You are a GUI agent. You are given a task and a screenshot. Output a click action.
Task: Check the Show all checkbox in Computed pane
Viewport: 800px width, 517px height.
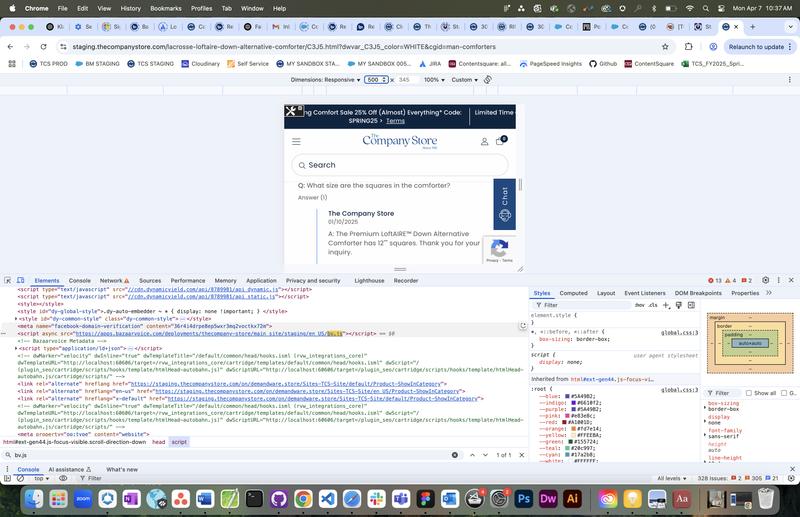pyautogui.click(x=748, y=393)
